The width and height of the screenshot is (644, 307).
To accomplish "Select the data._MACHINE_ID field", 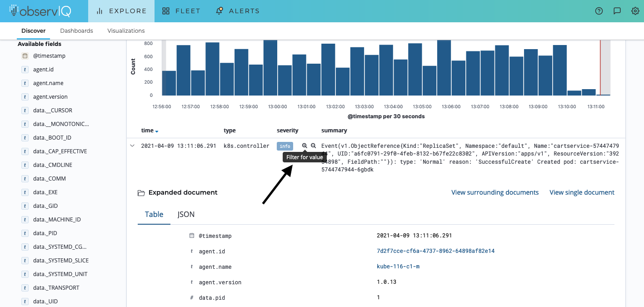I will pyautogui.click(x=57, y=220).
